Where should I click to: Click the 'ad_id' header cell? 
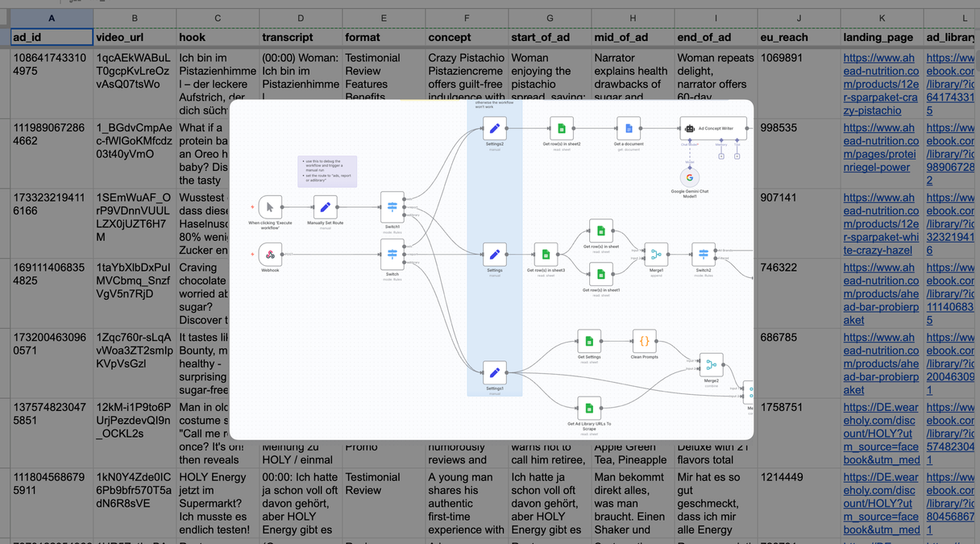(52, 37)
